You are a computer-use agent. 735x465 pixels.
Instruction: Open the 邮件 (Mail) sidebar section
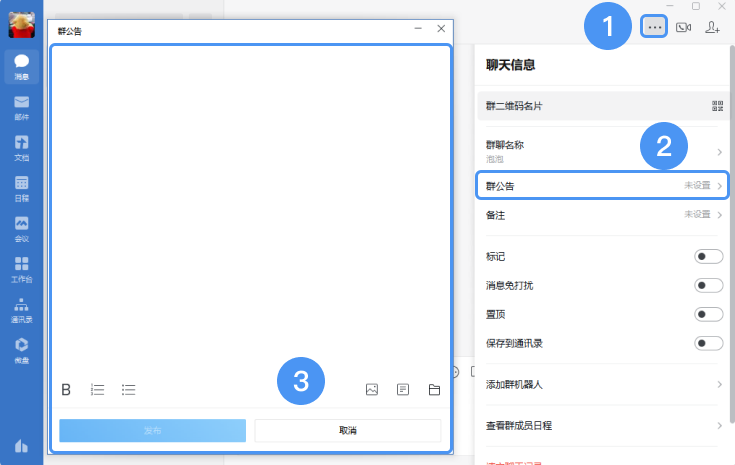coord(21,106)
